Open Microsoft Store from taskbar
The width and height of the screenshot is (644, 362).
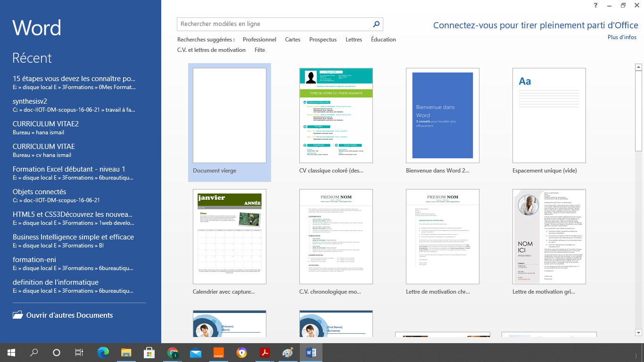tap(149, 353)
